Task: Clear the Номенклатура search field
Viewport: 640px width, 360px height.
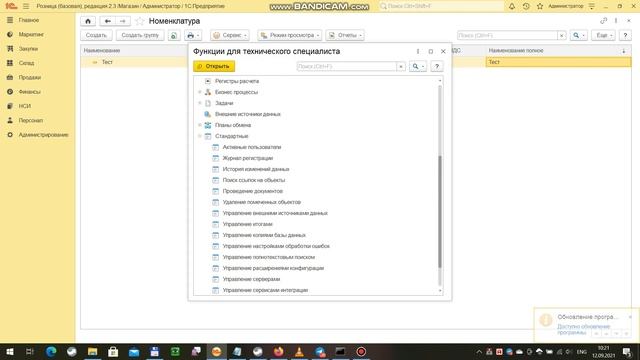Action: click(562, 36)
